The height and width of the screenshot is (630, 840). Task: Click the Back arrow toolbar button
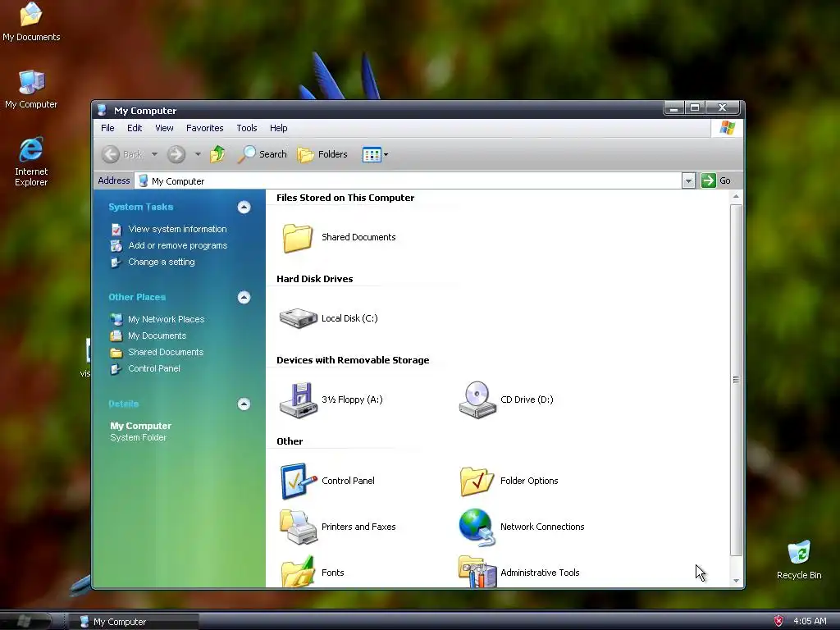tap(111, 154)
